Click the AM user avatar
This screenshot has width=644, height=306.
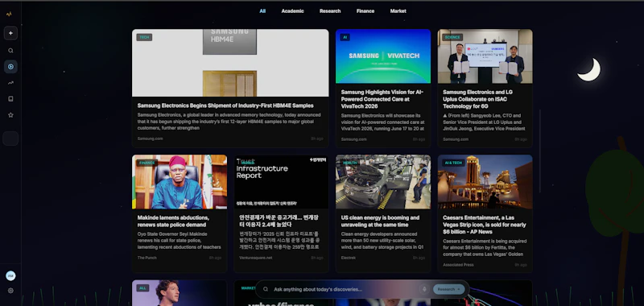point(10,276)
